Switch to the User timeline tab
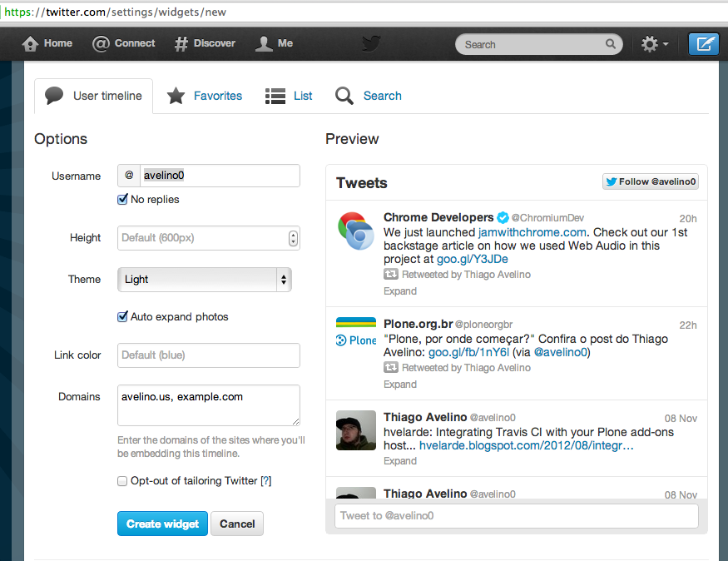The image size is (728, 561). click(x=94, y=96)
